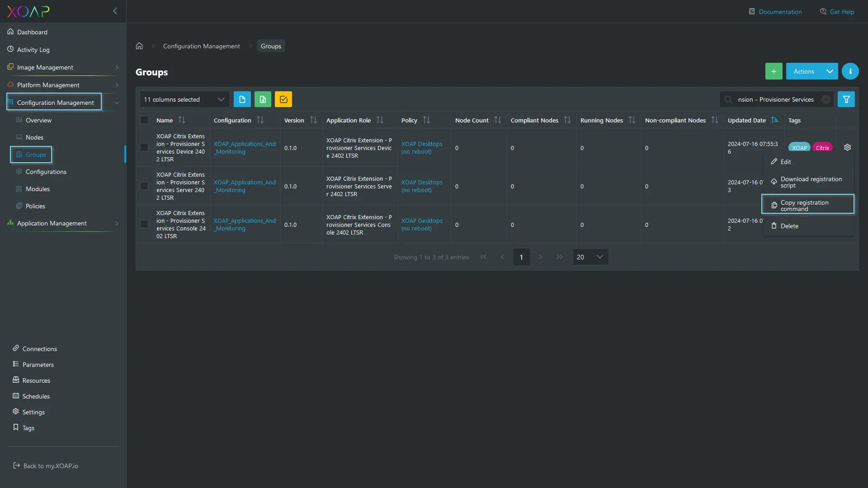
Task: Open Connections in the sidebar
Action: (x=39, y=349)
